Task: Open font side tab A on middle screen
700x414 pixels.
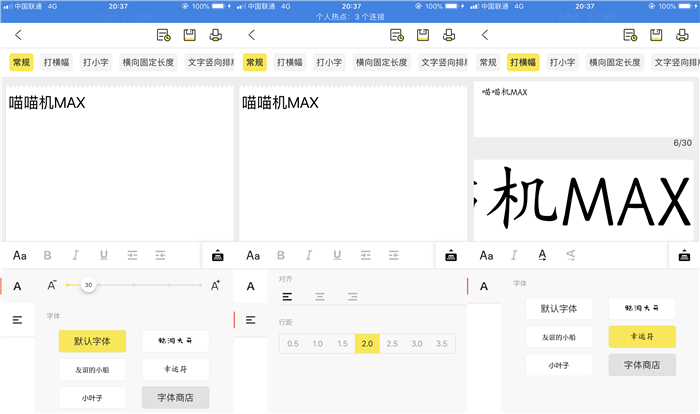Action: 250,286
